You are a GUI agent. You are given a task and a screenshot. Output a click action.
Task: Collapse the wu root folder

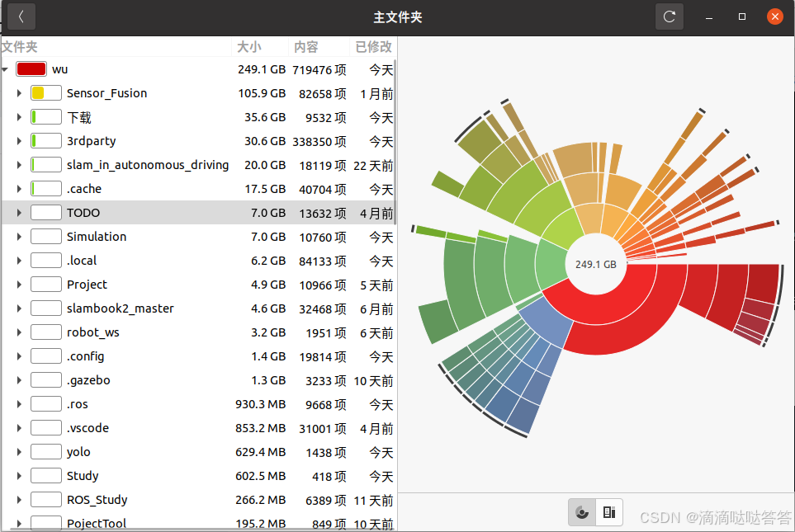pyautogui.click(x=6, y=69)
